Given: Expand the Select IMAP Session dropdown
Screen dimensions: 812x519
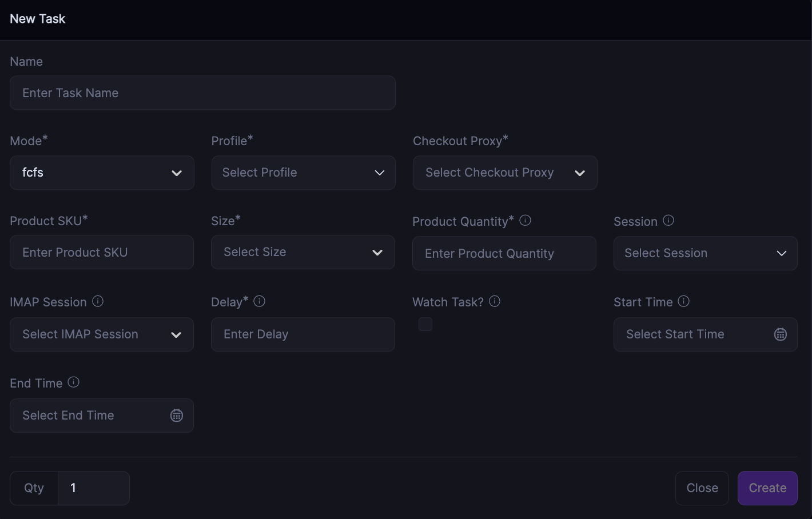Looking at the screenshot, I should (x=101, y=334).
